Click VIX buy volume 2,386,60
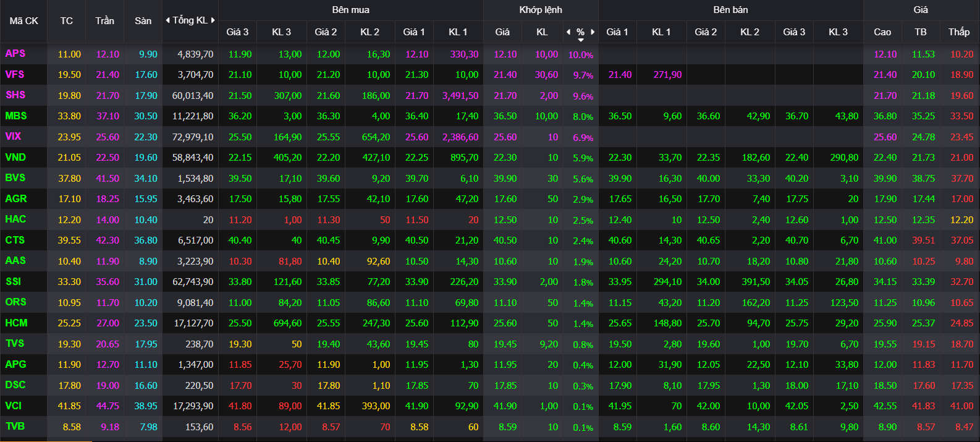 click(460, 137)
